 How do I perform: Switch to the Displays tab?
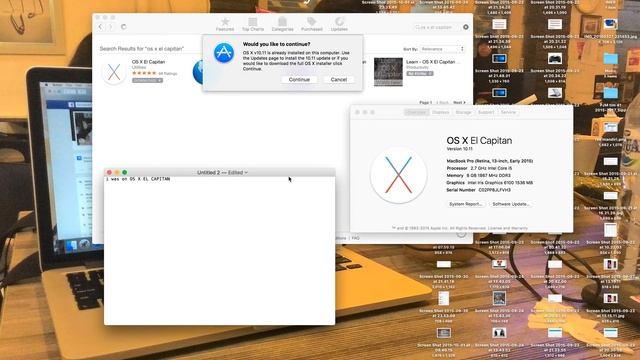pyautogui.click(x=440, y=112)
